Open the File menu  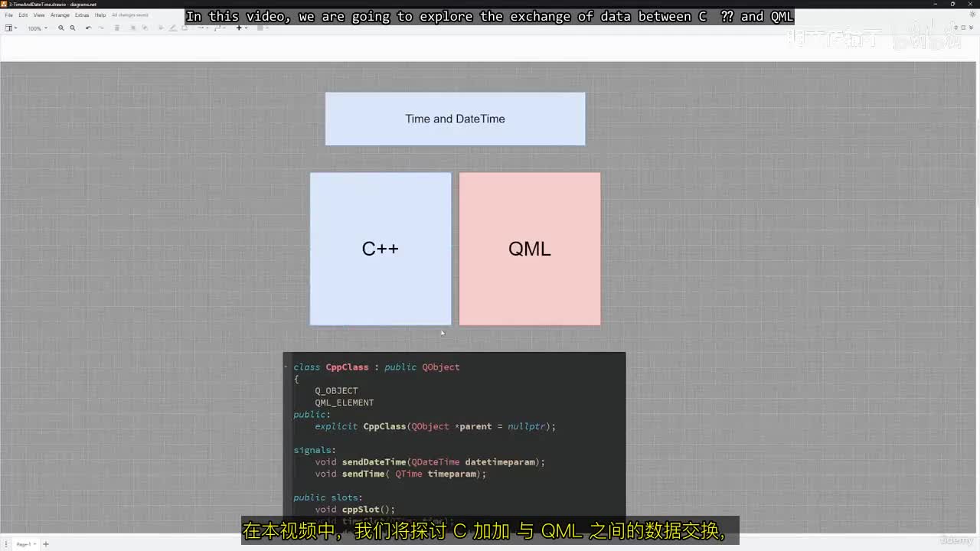(8, 15)
